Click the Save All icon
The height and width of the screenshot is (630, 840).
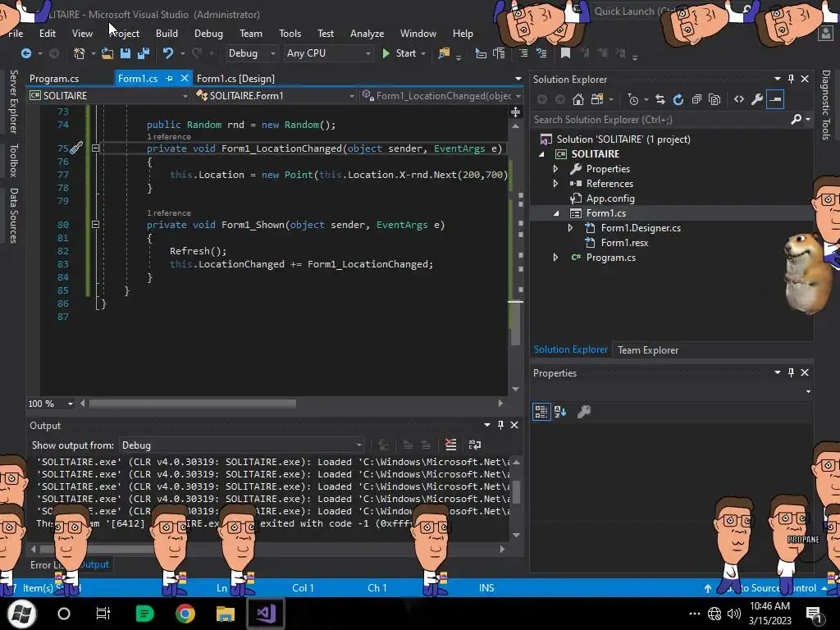pos(144,53)
